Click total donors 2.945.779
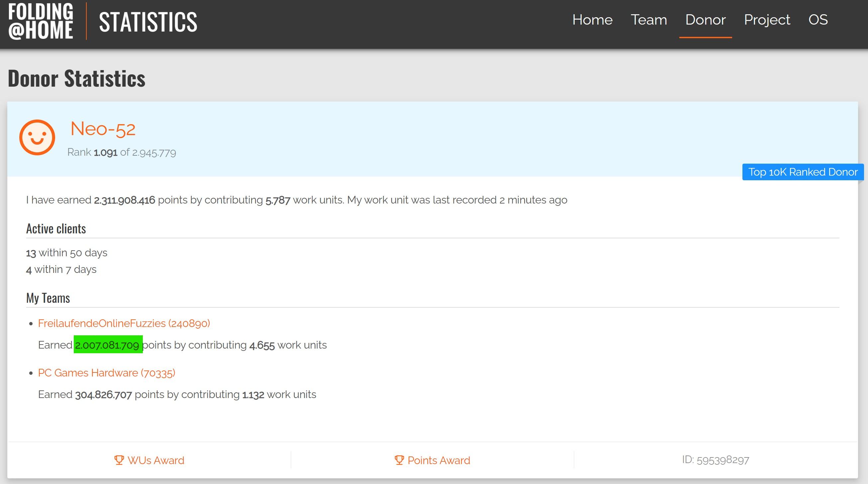The height and width of the screenshot is (484, 868). [x=154, y=153]
